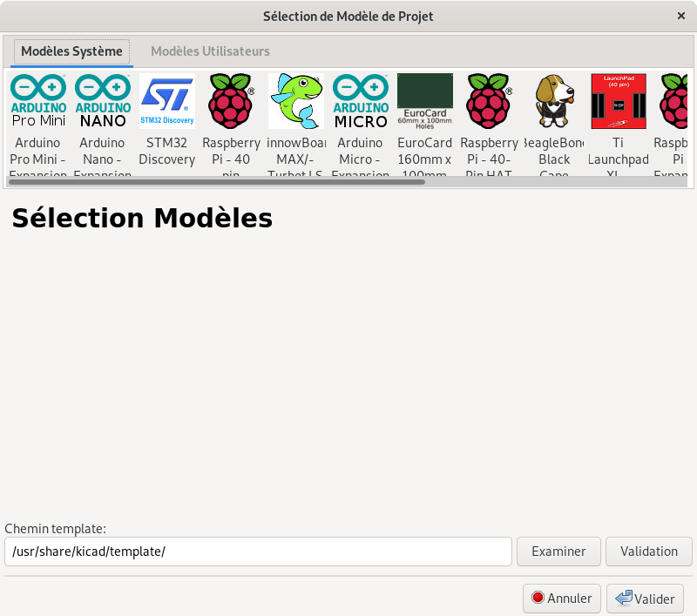697x616 pixels.
Task: Click the Chemin template path input field
Action: click(x=258, y=552)
